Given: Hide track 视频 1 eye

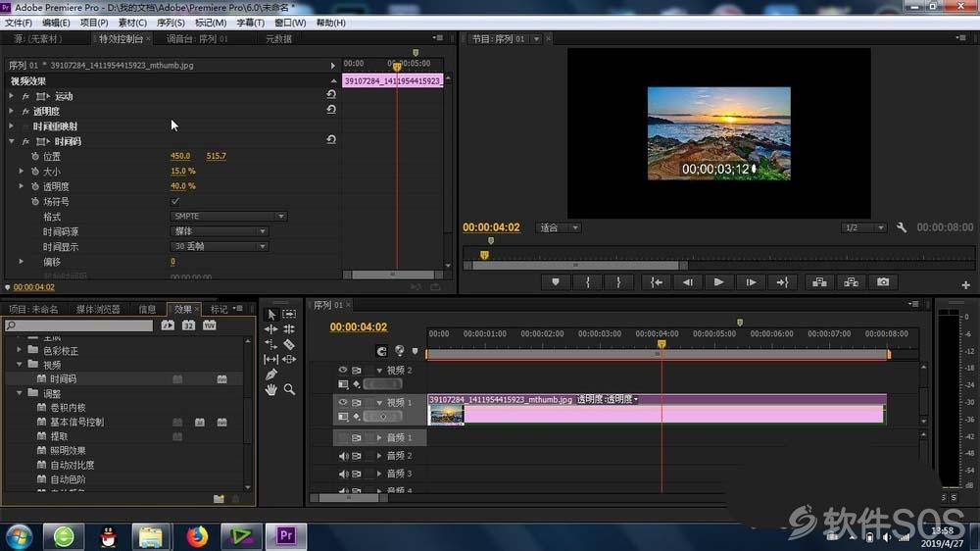Looking at the screenshot, I should point(342,402).
